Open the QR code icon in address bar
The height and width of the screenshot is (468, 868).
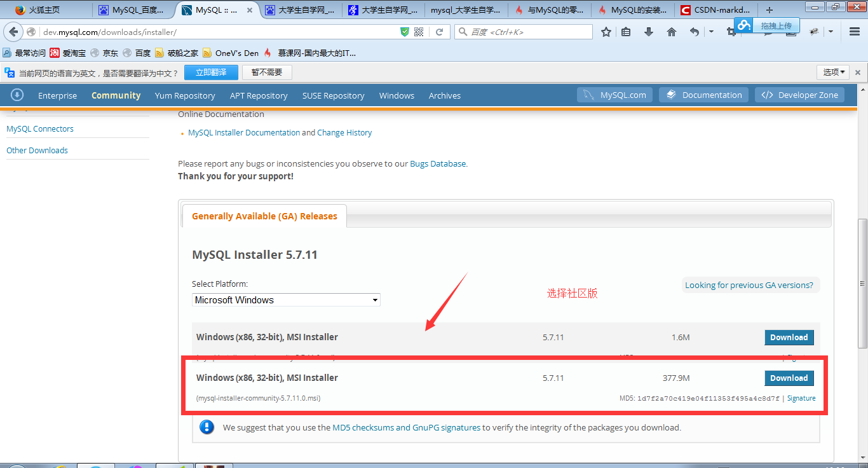[x=419, y=32]
